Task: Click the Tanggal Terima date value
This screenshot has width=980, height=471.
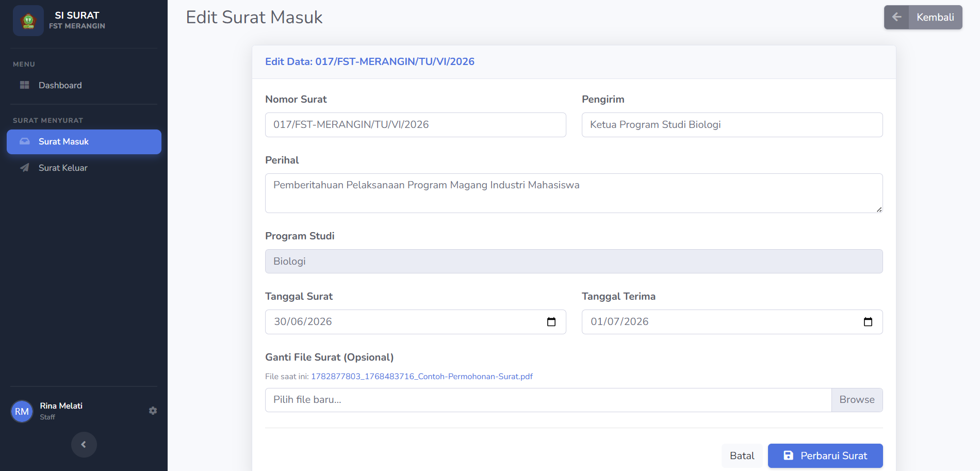Action: 619,322
